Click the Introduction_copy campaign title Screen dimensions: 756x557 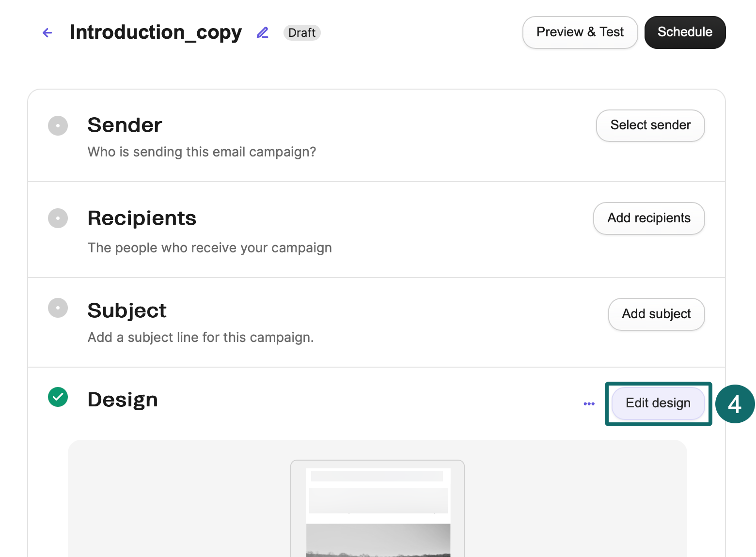pyautogui.click(x=156, y=32)
